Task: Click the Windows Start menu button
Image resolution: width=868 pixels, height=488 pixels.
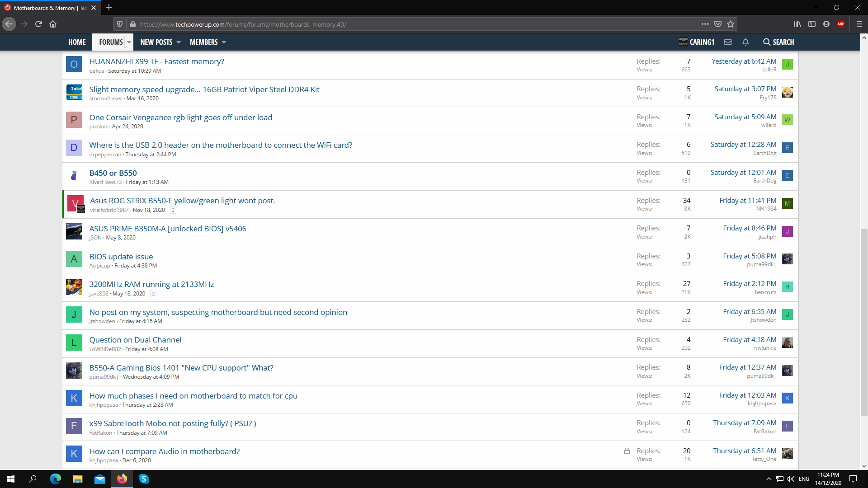Action: (x=9, y=479)
